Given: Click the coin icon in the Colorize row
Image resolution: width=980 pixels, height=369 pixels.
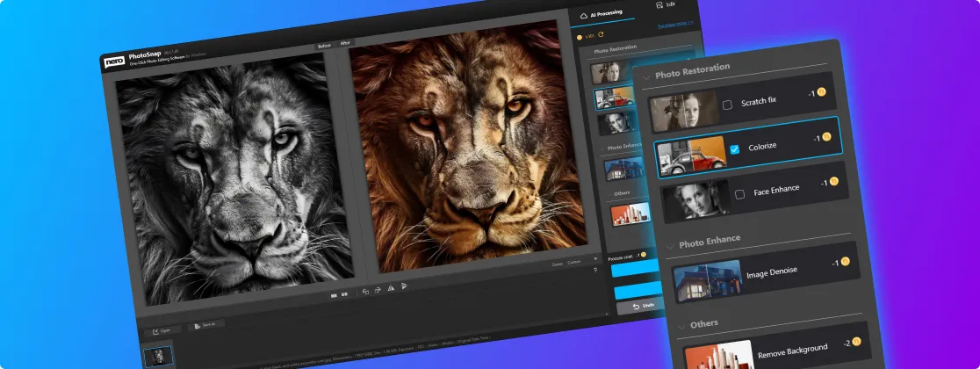Looking at the screenshot, I should coord(827,137).
